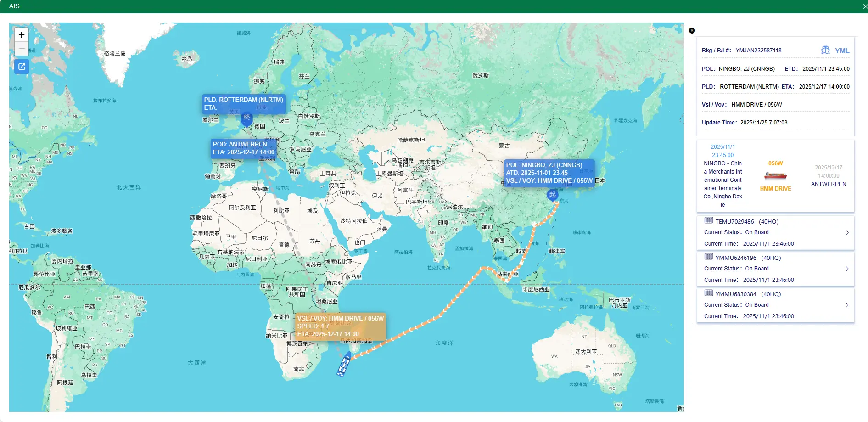Click the destination pin at Rotterdam

tap(247, 119)
